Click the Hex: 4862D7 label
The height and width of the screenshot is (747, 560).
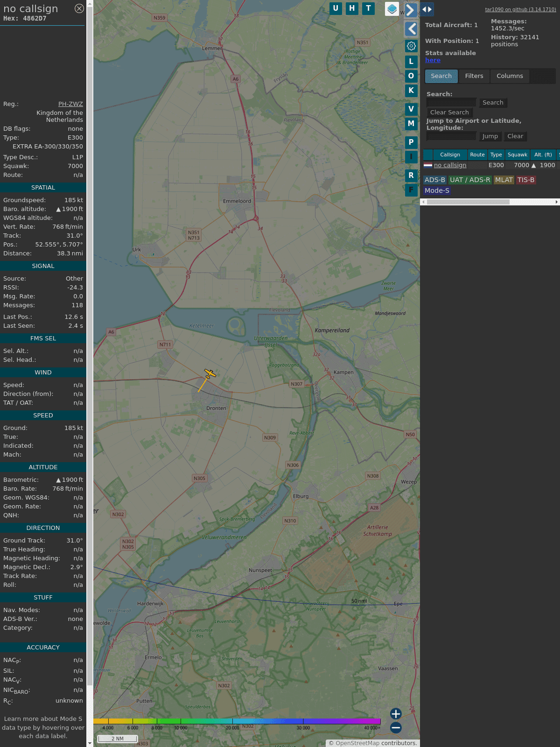pyautogui.click(x=25, y=19)
